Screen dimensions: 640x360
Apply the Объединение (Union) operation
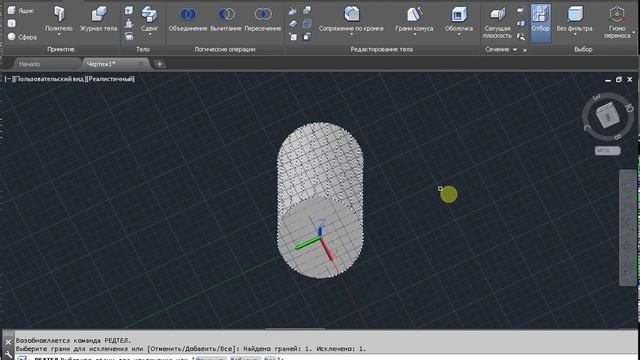(188, 19)
